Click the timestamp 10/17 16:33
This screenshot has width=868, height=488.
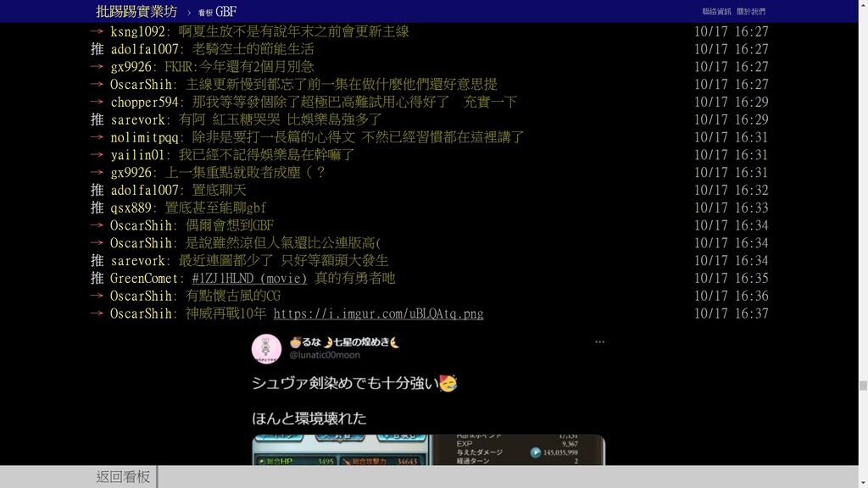coord(732,208)
